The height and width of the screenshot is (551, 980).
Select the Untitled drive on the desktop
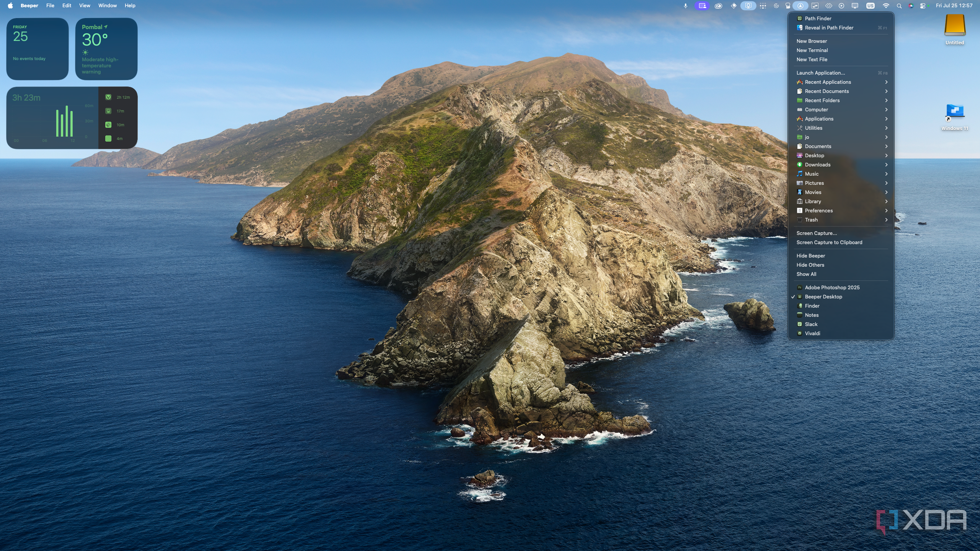pos(955,30)
